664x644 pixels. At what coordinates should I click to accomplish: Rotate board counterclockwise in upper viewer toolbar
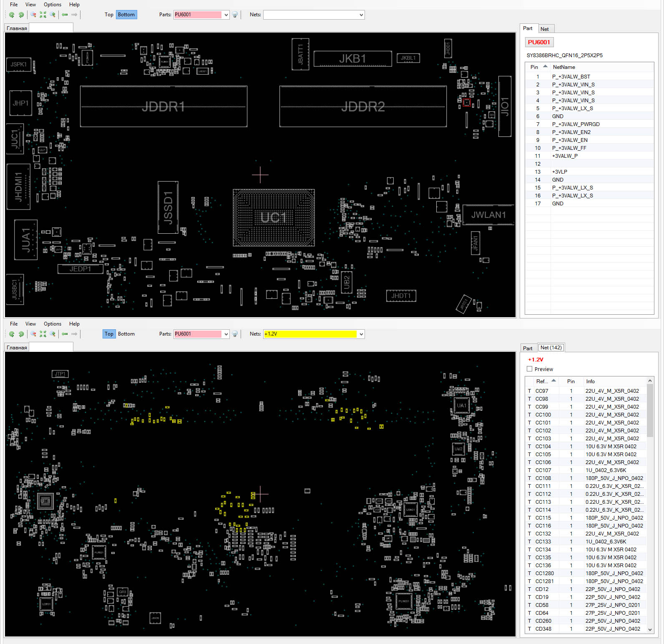[x=12, y=15]
